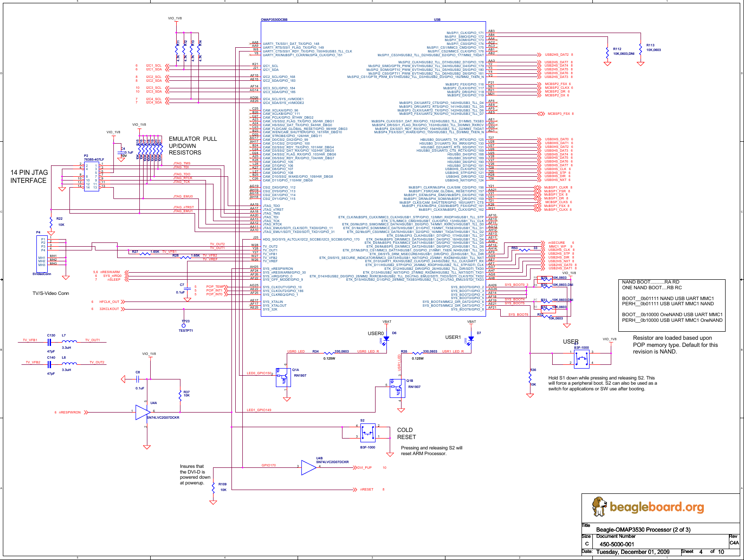The image size is (744, 560).
Task: Click the TP23 test point circle
Action: pyautogui.click(x=184, y=326)
